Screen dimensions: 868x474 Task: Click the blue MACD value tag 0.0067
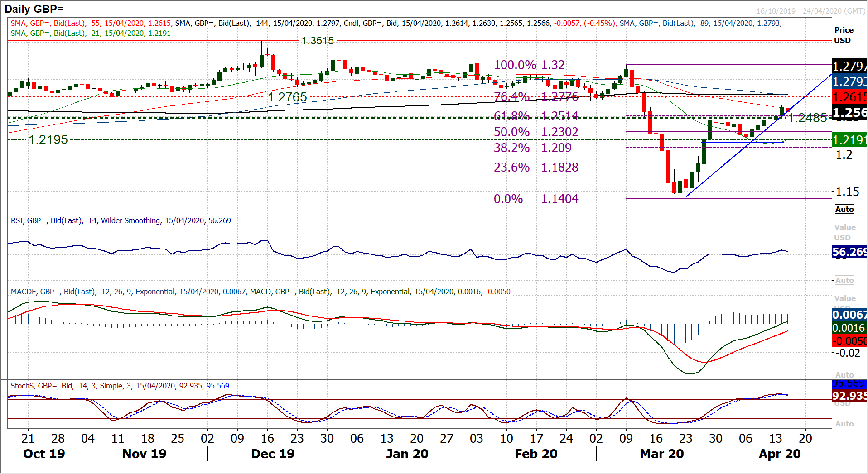coord(849,315)
